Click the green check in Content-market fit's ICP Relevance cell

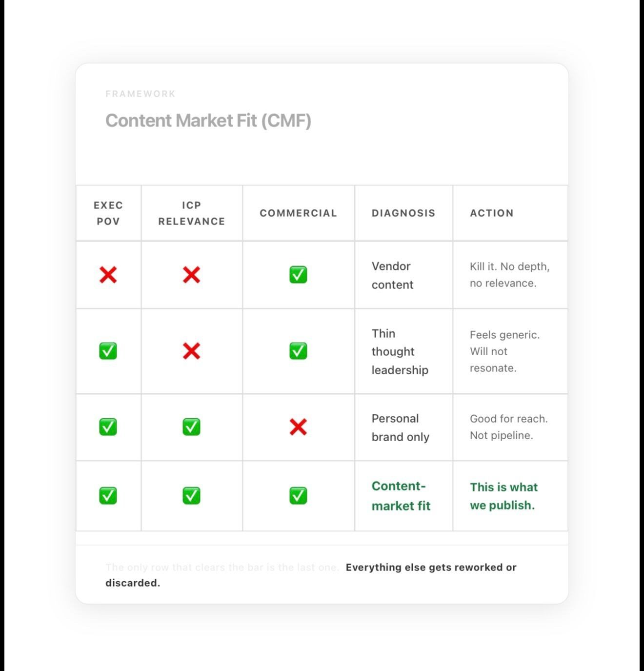pos(191,496)
